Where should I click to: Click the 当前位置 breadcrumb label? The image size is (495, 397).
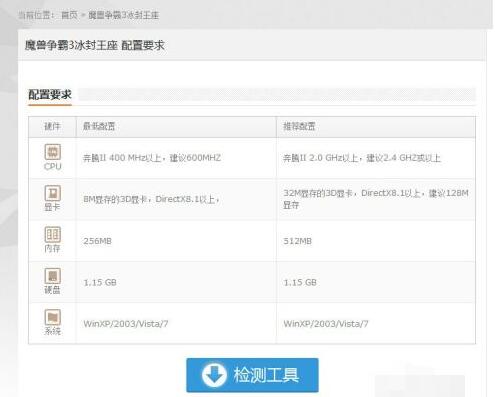coord(36,15)
